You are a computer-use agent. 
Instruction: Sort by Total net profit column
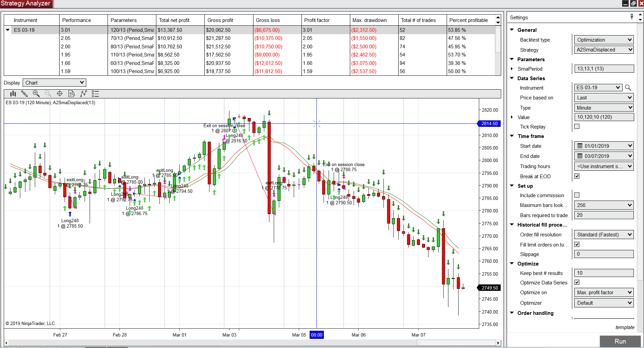180,20
